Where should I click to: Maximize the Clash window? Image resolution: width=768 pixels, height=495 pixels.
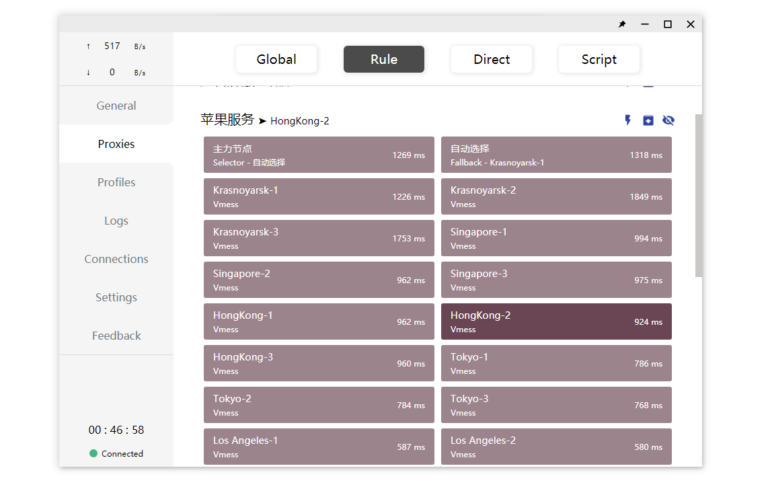pyautogui.click(x=668, y=25)
